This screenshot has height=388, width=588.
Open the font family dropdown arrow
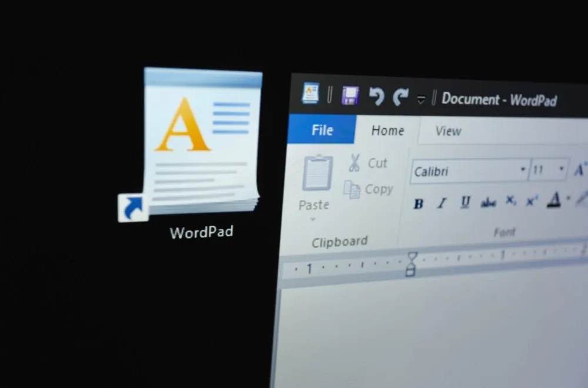(523, 169)
